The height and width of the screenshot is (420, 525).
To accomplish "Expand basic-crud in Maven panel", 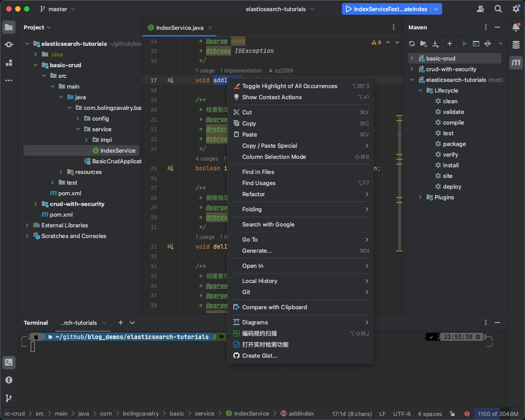I will 412,58.
